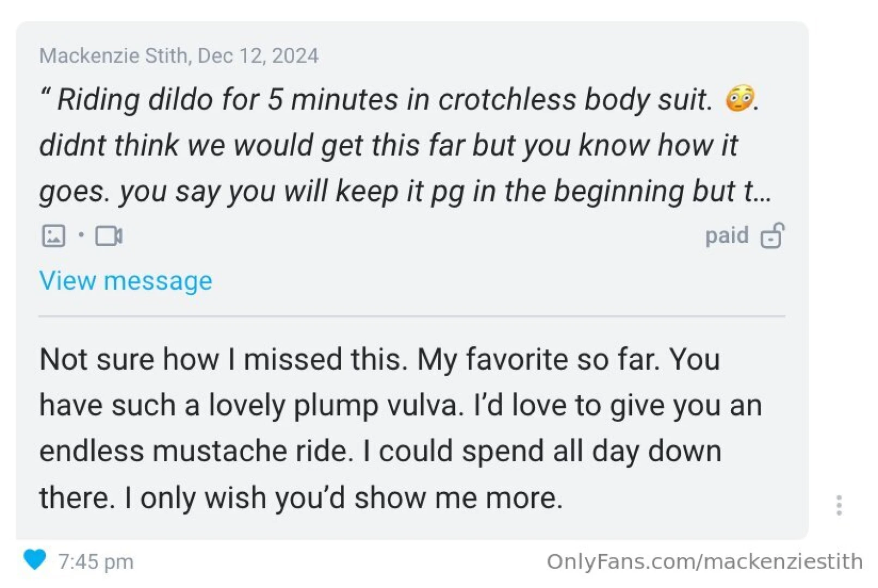Click the flushed face emoji

[x=740, y=99]
